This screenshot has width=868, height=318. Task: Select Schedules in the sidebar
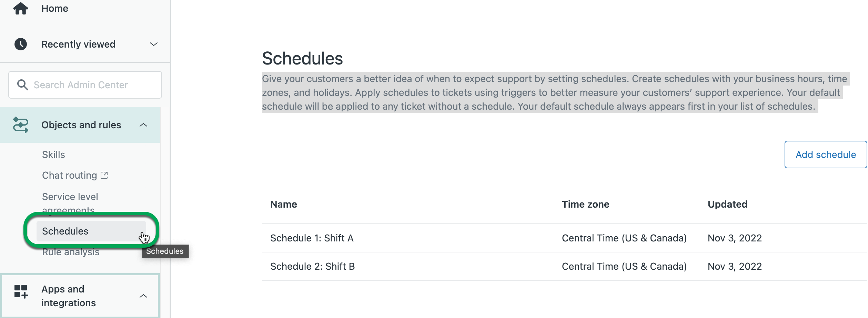click(x=65, y=231)
